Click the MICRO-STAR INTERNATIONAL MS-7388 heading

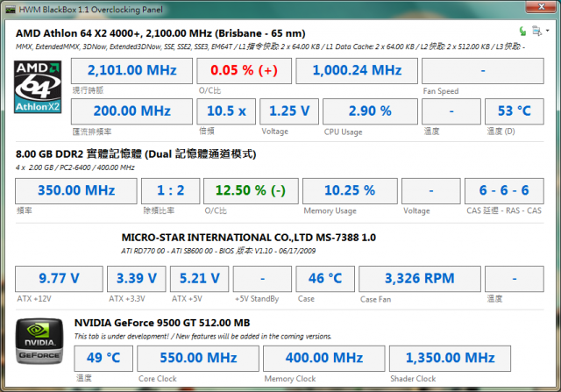point(249,238)
